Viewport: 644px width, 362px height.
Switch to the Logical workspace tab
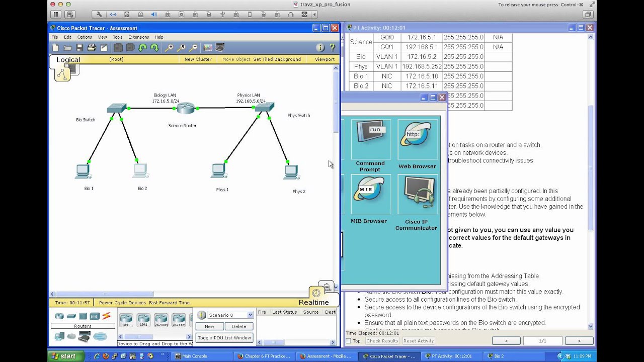pos(68,59)
